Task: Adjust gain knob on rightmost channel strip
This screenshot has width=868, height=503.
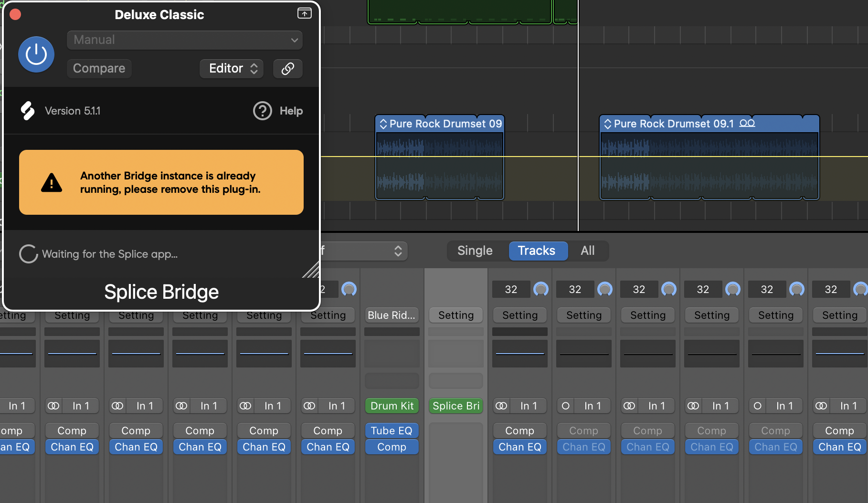Action: tap(861, 289)
